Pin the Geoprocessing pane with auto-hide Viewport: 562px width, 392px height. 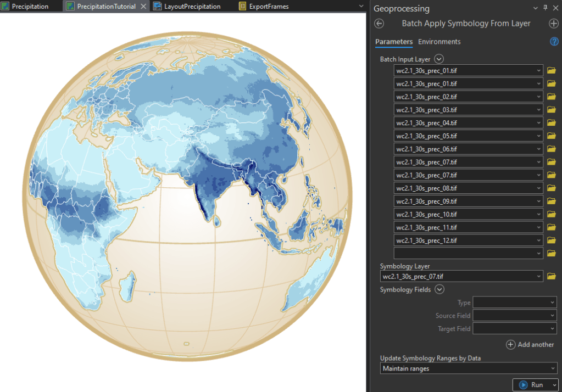pos(545,8)
